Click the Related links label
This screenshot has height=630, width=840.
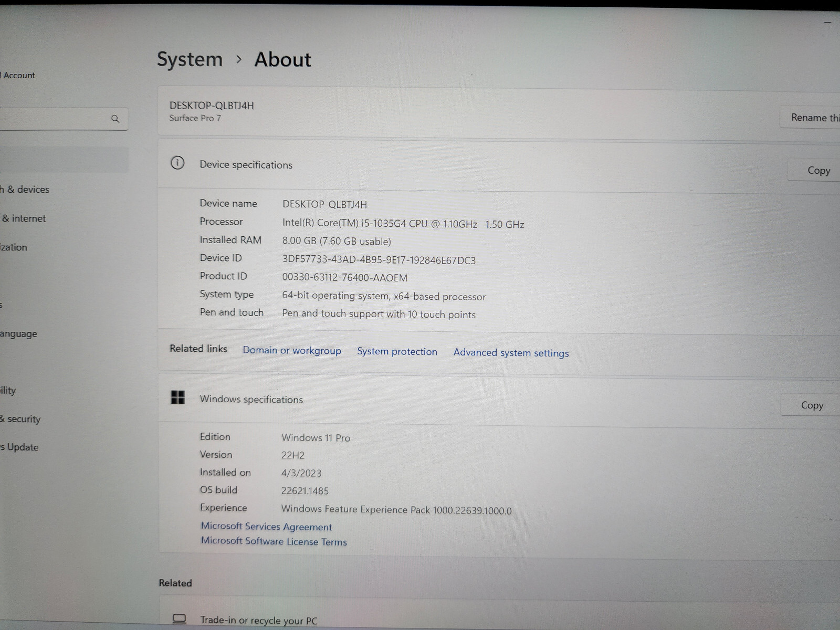(198, 349)
